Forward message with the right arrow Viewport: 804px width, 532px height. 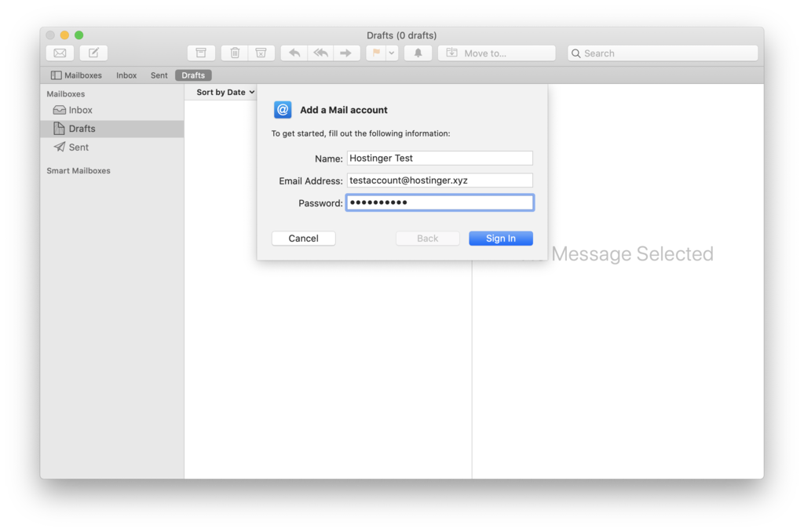(346, 53)
